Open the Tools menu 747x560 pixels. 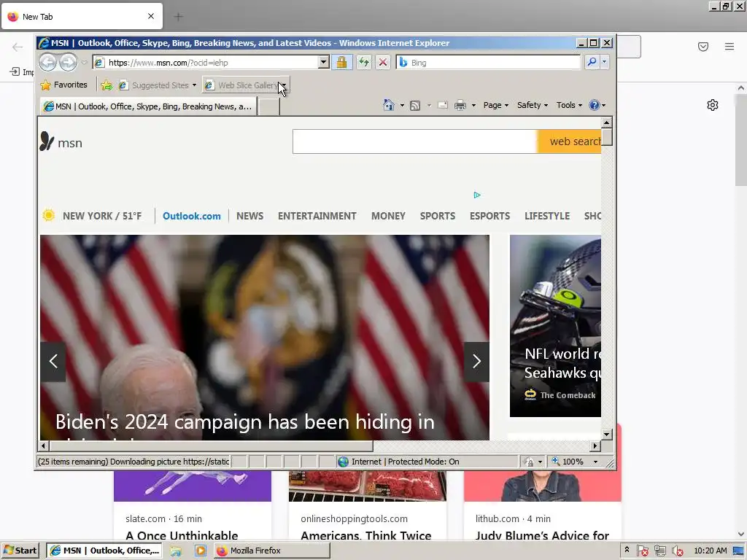(569, 105)
